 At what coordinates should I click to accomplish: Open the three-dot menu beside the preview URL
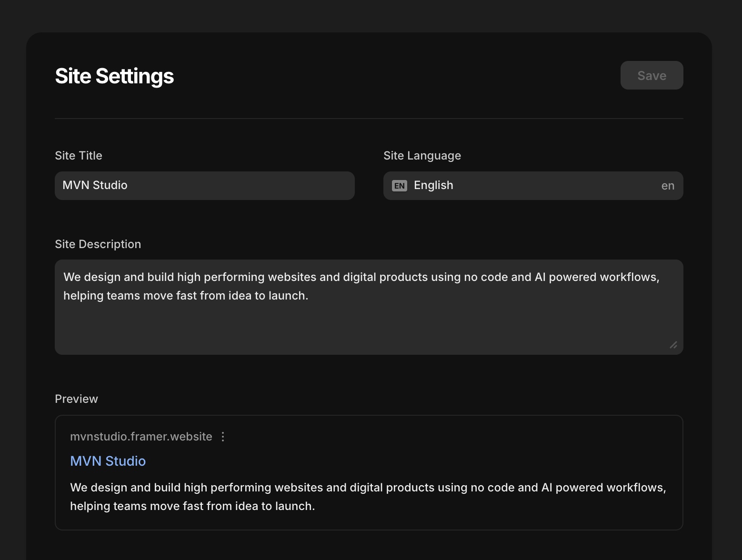[x=223, y=437]
